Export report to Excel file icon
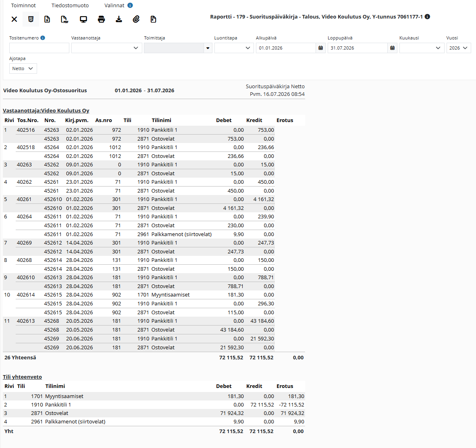The width and height of the screenshot is (476, 448). coord(47,19)
